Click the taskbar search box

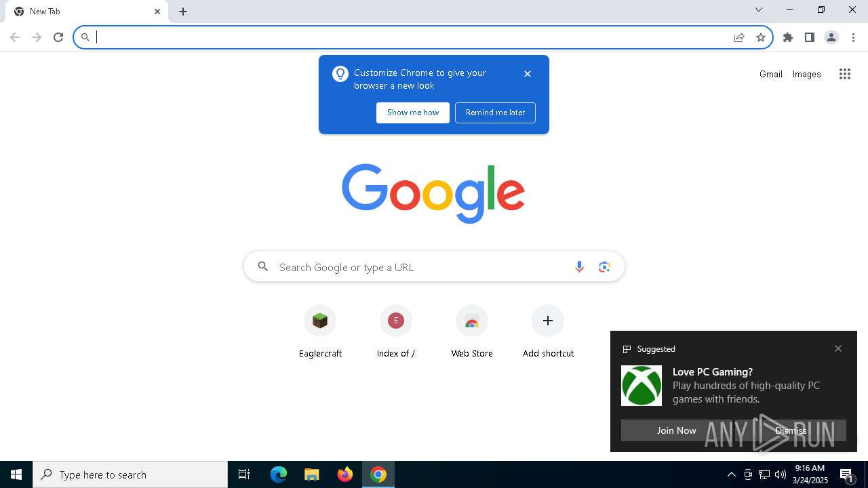130,474
